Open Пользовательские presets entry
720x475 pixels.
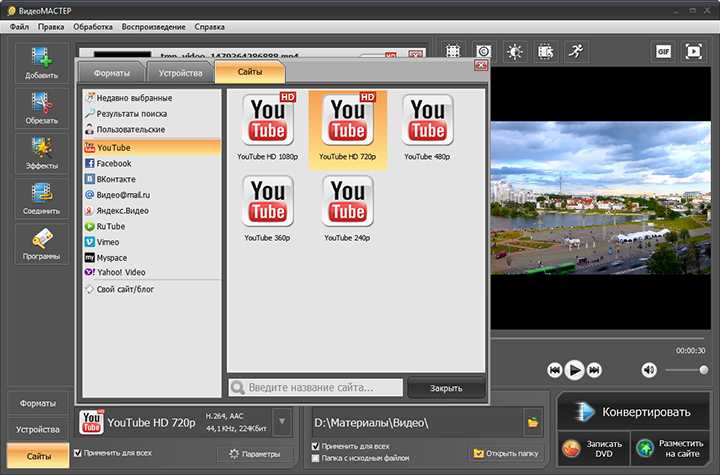point(152,130)
